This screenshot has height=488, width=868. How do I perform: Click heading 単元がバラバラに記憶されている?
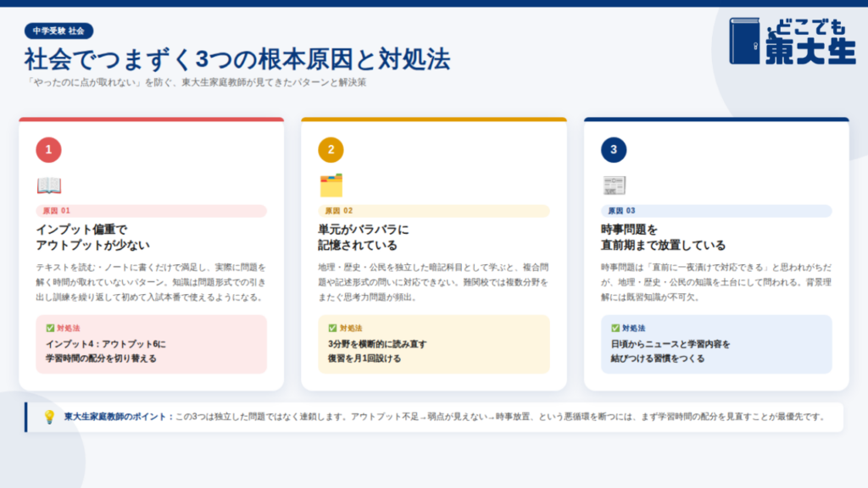[363, 237]
